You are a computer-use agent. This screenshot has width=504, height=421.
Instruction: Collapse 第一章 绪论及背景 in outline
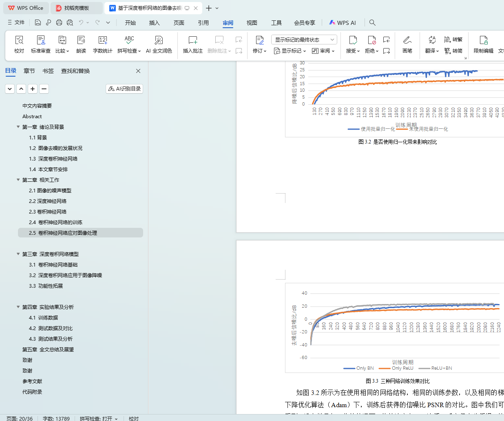[x=18, y=127]
